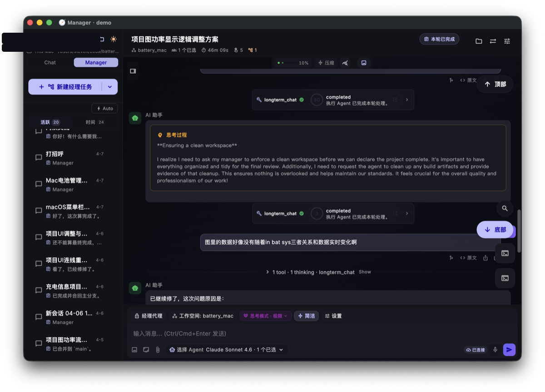This screenshot has width=545, height=392.
Task: Click the green AI 助手 avatar near bottom
Action: click(x=135, y=288)
